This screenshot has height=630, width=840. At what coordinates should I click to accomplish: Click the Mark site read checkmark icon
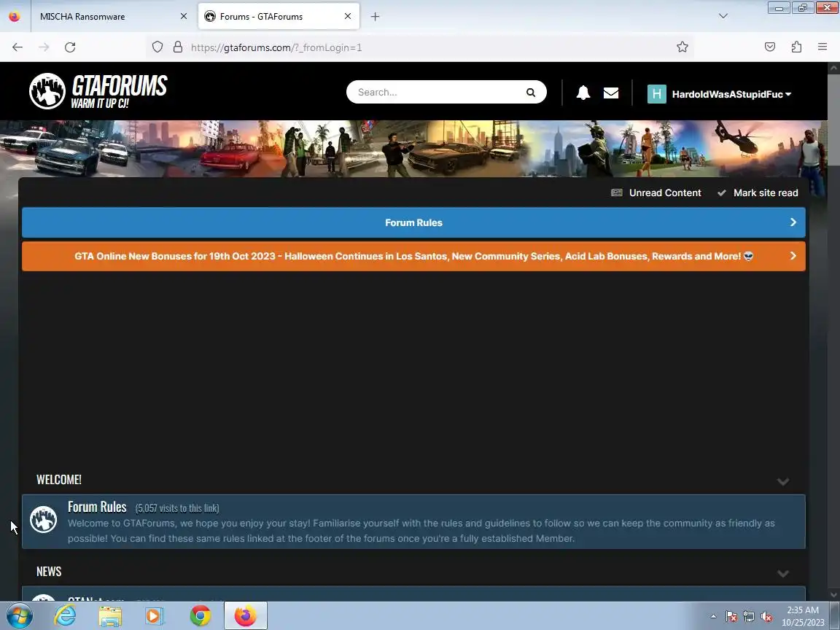[x=722, y=192]
